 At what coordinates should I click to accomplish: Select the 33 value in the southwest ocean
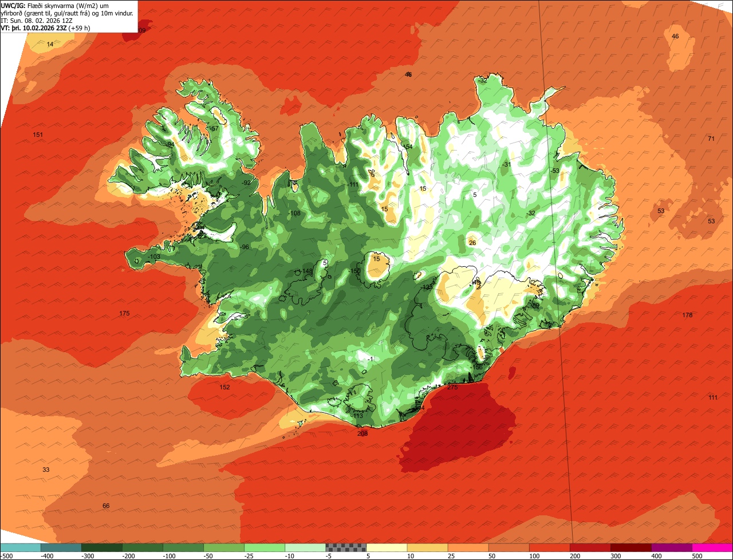tap(46, 470)
